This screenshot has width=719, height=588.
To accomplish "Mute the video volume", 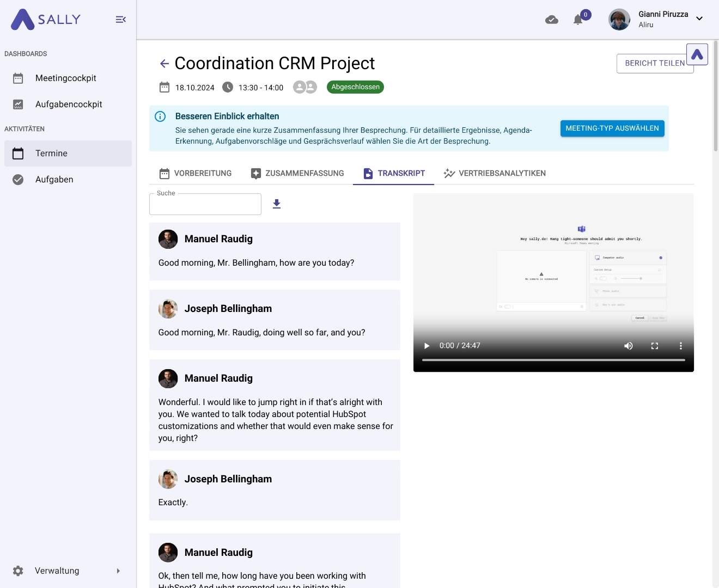I will (x=629, y=346).
